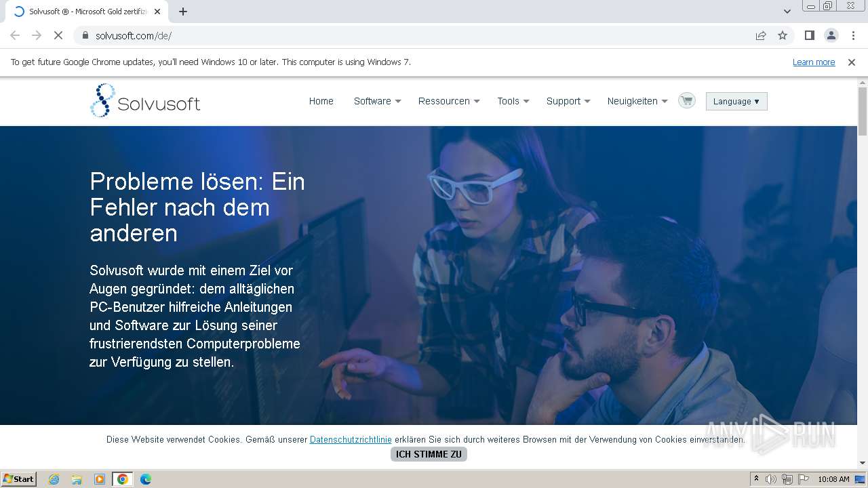Open a new browser tab
This screenshot has width=868, height=488.
(183, 12)
